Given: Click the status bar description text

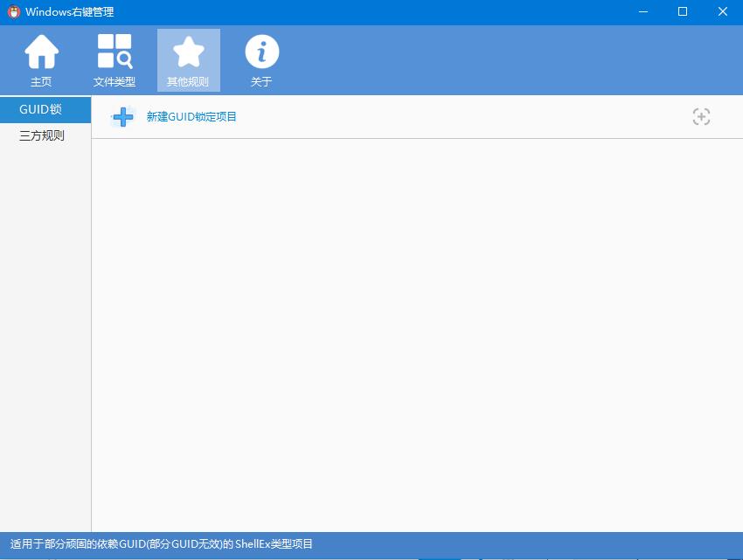Looking at the screenshot, I should (162, 544).
